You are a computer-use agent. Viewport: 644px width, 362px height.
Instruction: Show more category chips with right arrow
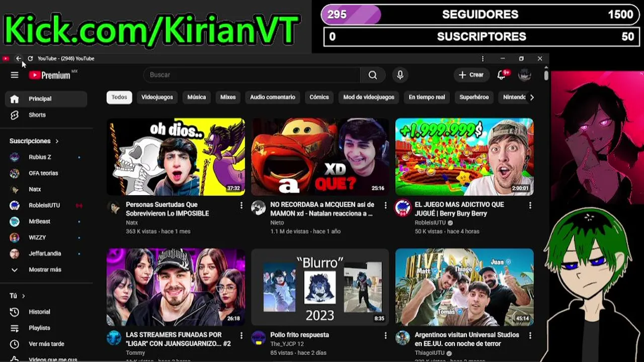pos(532,97)
